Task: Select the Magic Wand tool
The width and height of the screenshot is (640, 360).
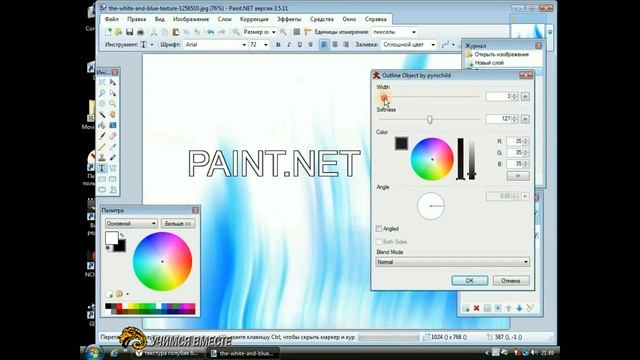Action: click(102, 115)
